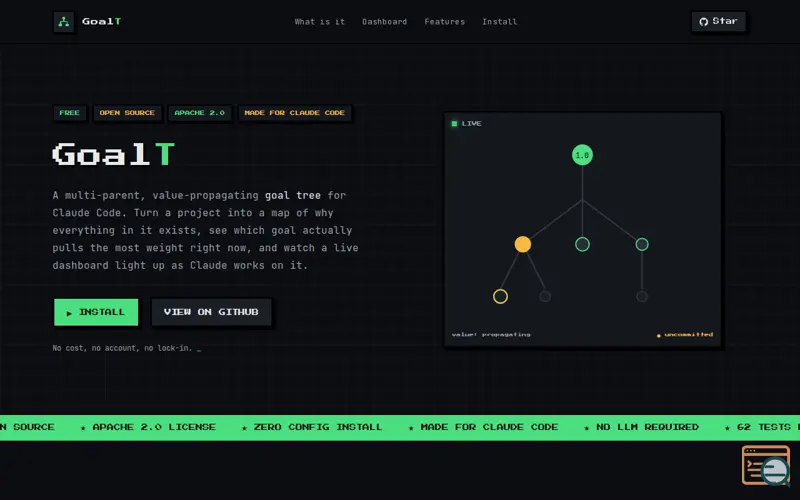Click ZERO CONFIG INSTALL in the ticker

coord(317,427)
